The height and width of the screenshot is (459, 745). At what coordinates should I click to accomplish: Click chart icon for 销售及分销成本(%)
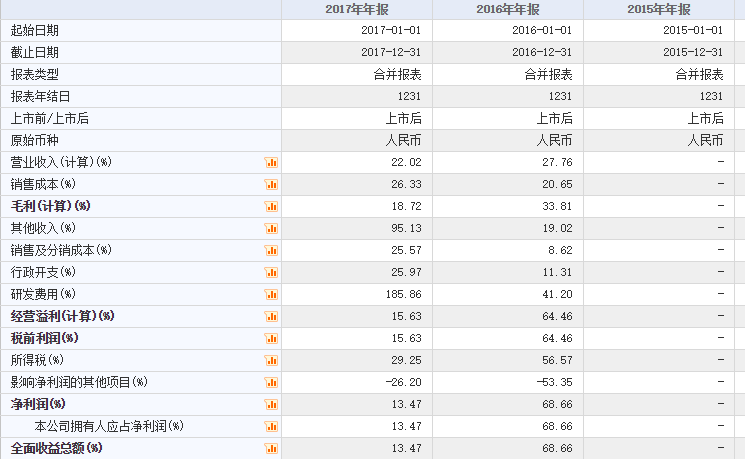coord(271,250)
